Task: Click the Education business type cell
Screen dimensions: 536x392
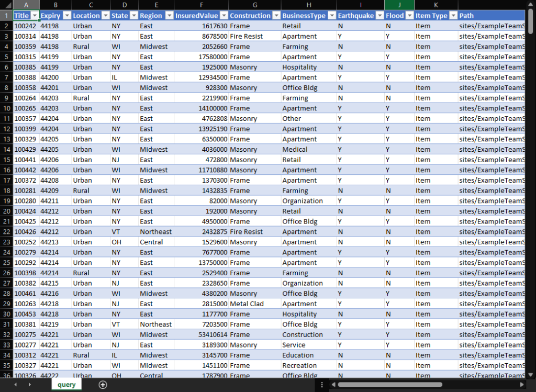Action: click(x=309, y=355)
